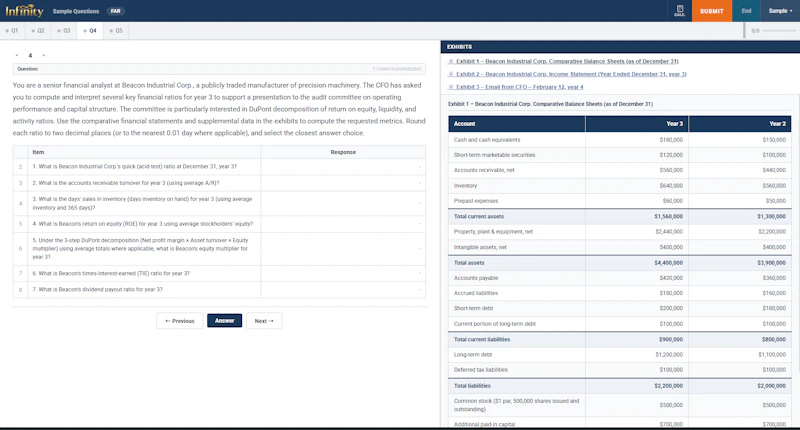Select the Q4 question tab

point(90,31)
